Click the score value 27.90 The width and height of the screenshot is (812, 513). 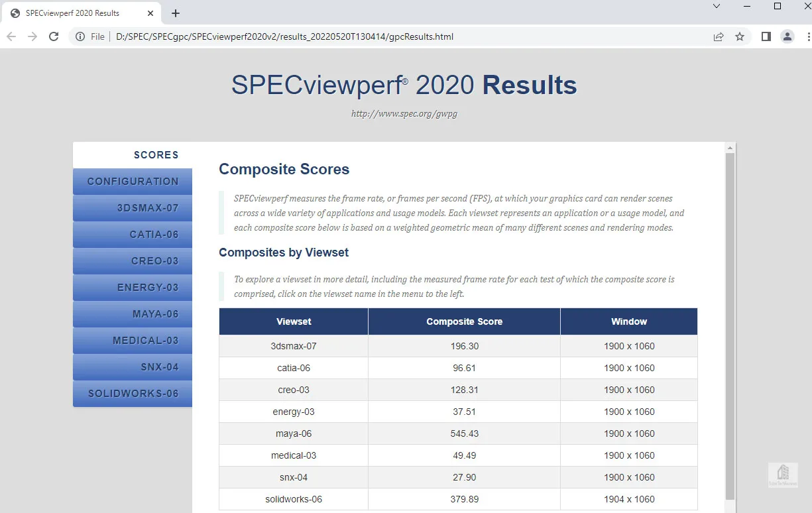[464, 477]
